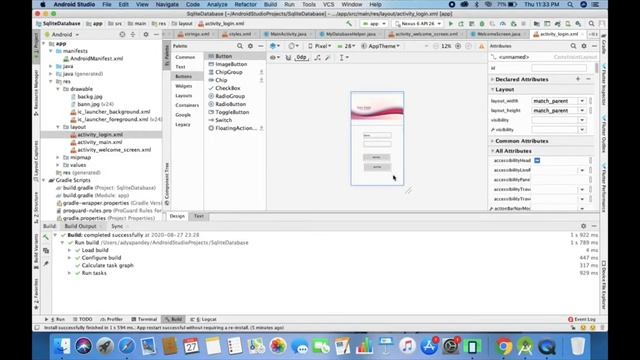Search in the Attributes panel
Image resolution: width=640 pixels, height=360 pixels.
[x=573, y=46]
